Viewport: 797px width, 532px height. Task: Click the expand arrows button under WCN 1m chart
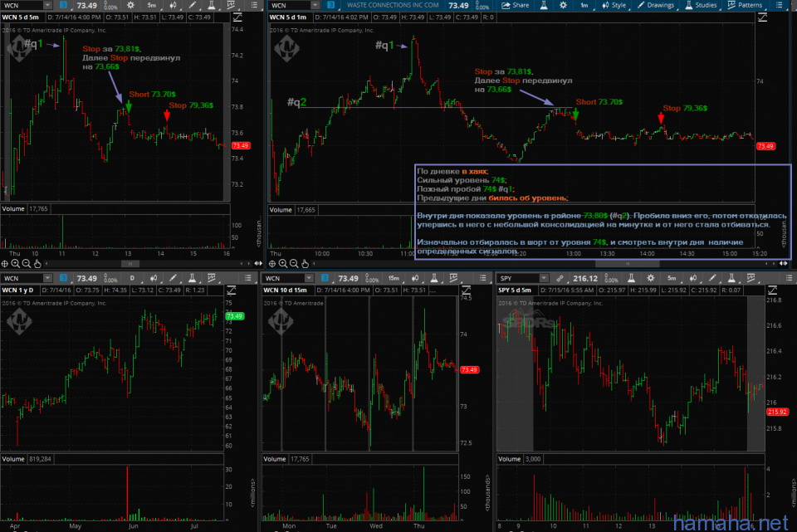[x=783, y=263]
